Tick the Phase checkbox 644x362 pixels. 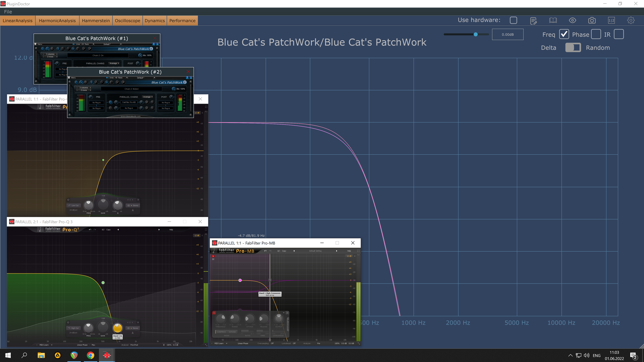[x=596, y=34]
